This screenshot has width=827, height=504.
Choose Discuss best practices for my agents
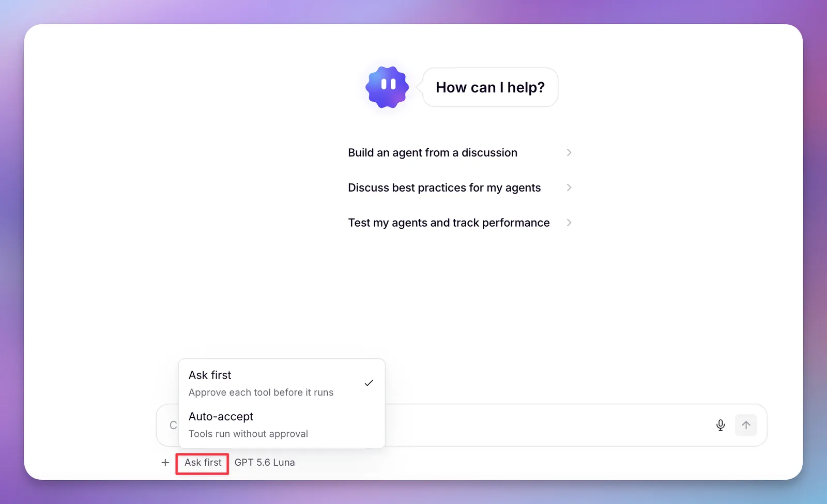tap(460, 188)
